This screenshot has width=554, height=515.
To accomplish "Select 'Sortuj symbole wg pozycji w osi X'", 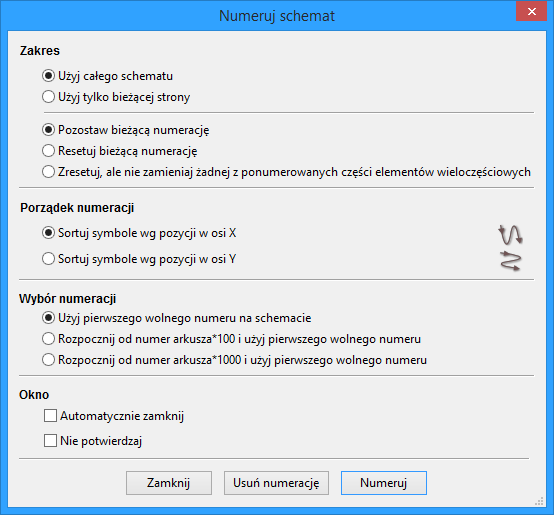I will 139,233.
